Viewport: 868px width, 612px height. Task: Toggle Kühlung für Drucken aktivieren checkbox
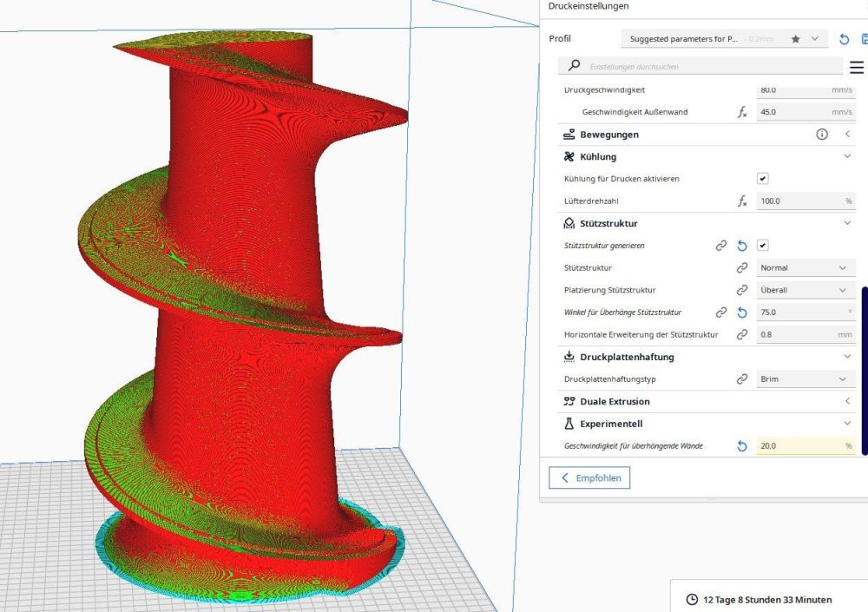762,178
